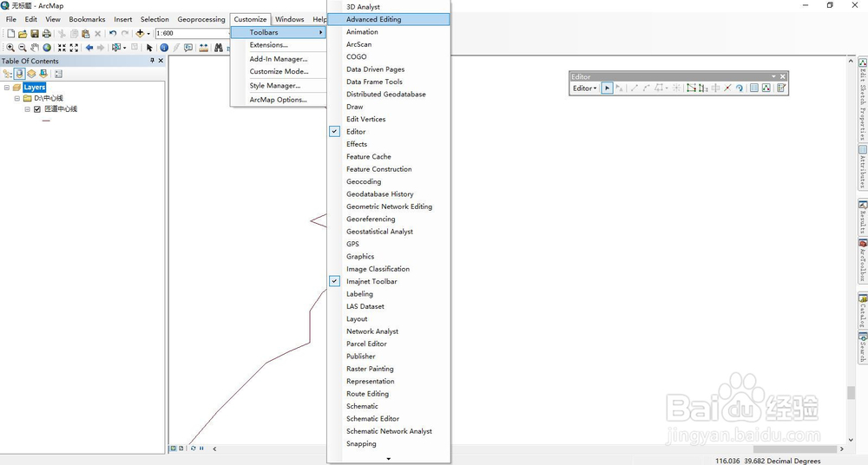Open the docked Catalog tab on the right
Screen dimensions: 868x465
tap(863, 311)
